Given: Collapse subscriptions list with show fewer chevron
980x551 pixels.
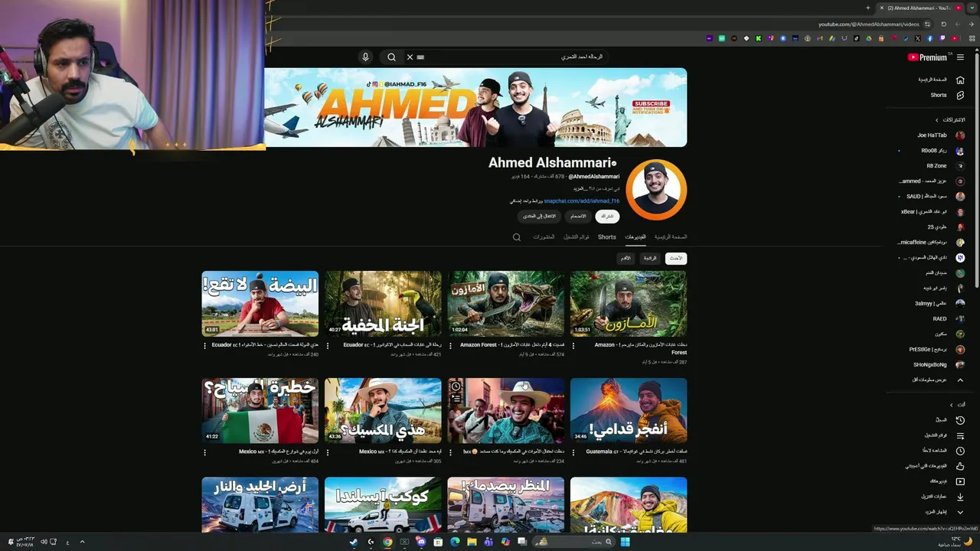Looking at the screenshot, I should coord(960,380).
